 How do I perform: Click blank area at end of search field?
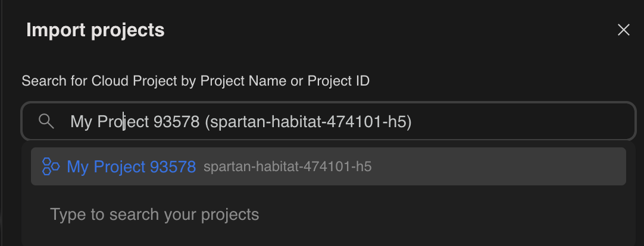[524, 122]
